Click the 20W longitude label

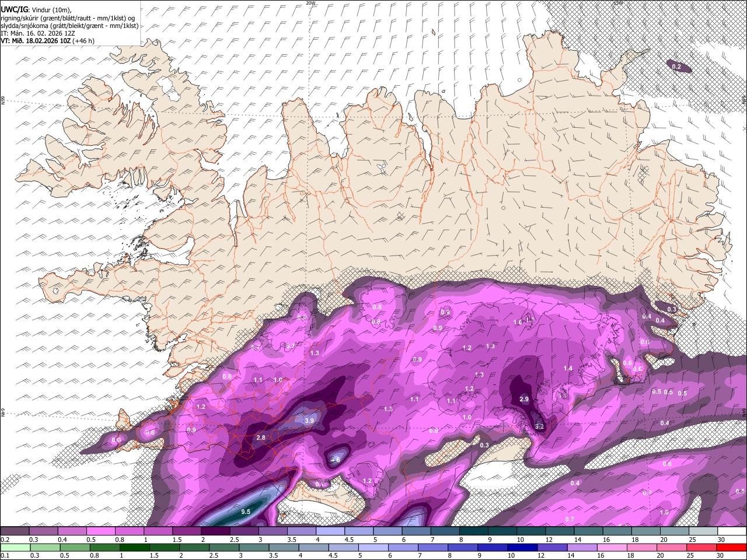pyautogui.click(x=311, y=3)
